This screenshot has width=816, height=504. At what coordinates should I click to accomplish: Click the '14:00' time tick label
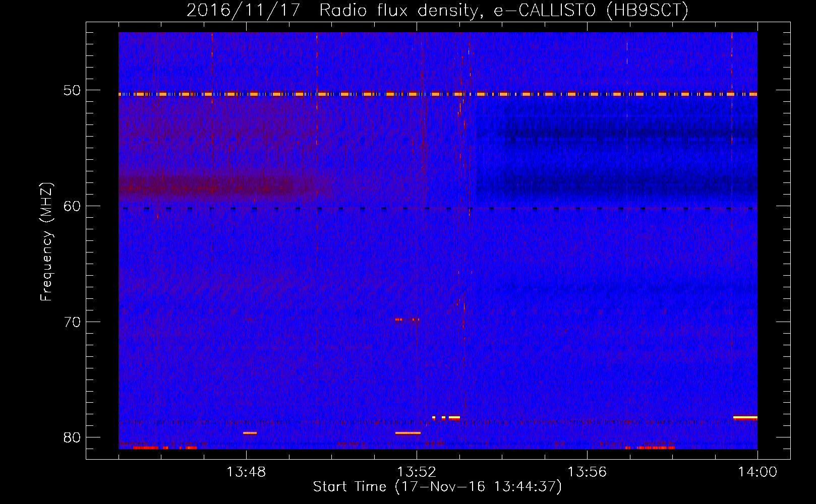[757, 472]
